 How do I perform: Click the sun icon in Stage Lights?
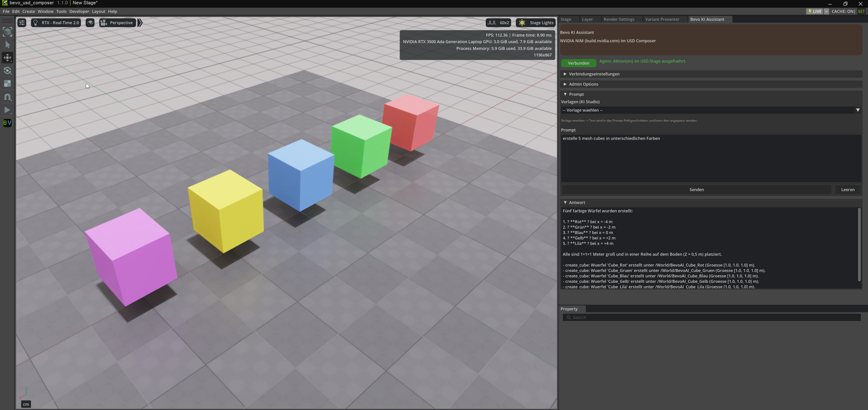click(x=522, y=23)
